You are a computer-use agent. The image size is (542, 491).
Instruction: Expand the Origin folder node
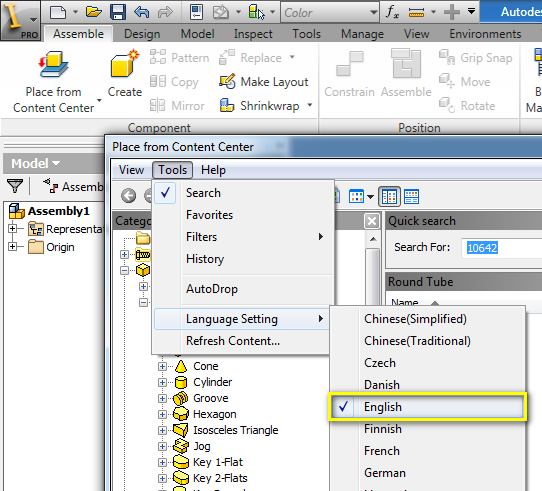click(12, 247)
